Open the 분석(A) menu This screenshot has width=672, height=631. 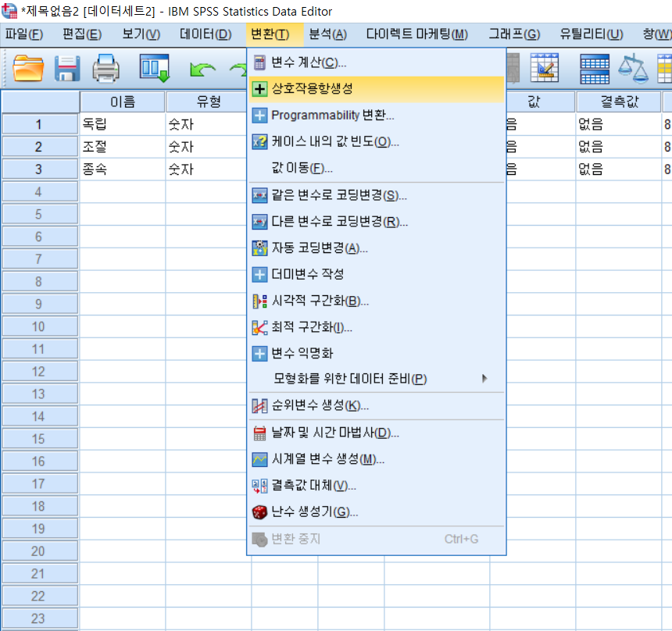(328, 34)
